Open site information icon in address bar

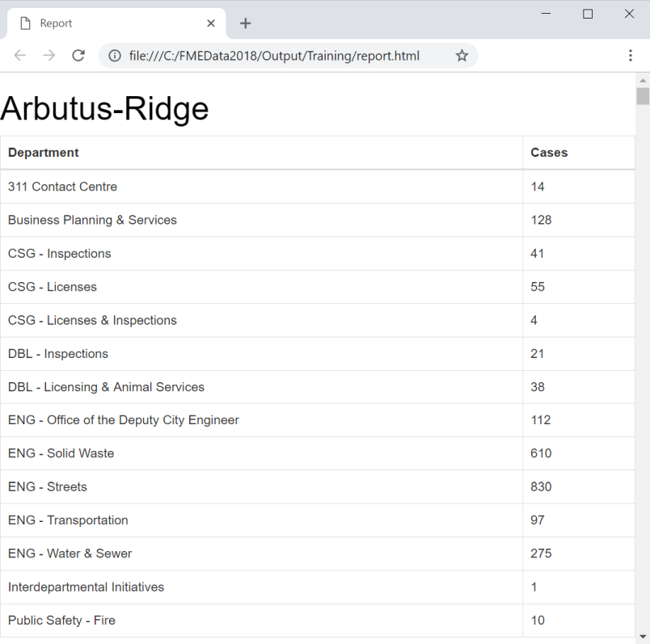coord(115,56)
